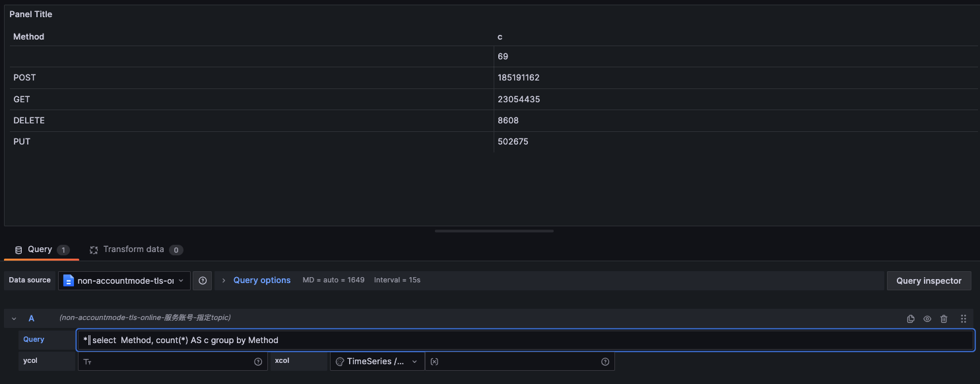Click the count value 185191162
This screenshot has height=384, width=980.
pyautogui.click(x=519, y=78)
